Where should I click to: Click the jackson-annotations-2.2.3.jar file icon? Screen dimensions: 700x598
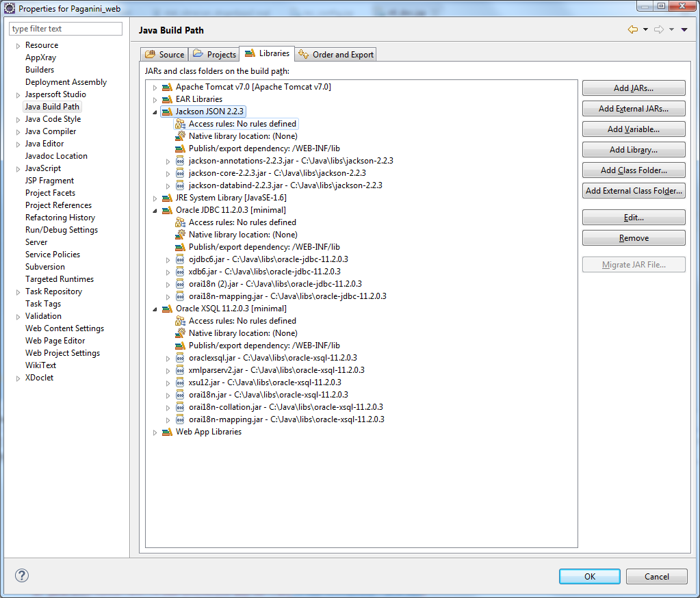180,161
